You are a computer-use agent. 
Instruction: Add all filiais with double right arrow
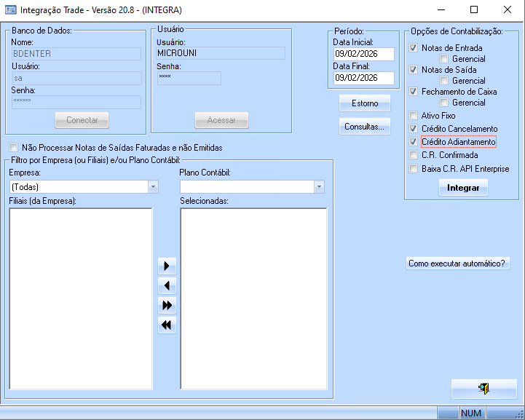tap(167, 306)
